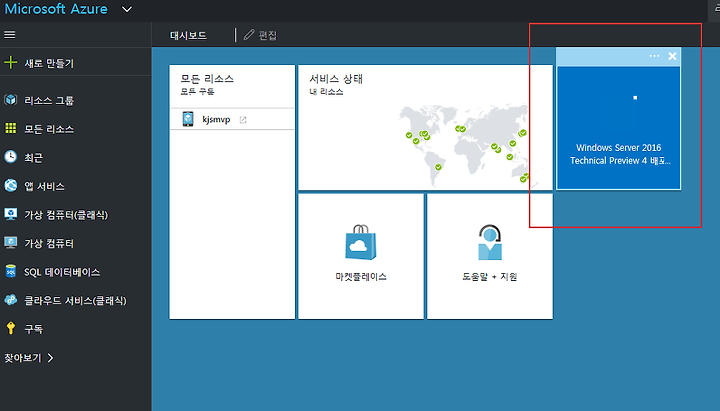
Task: Select 최근 in the sidebar
Action: click(34, 158)
